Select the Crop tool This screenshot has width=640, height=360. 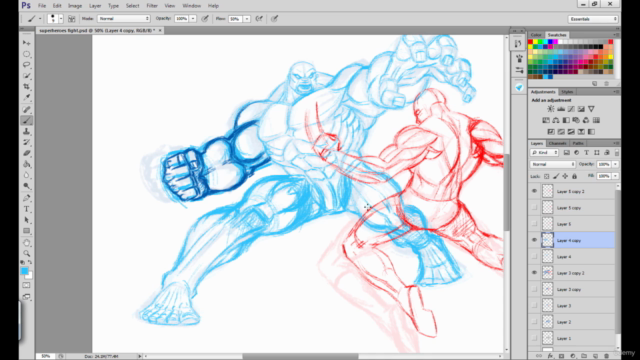(27, 87)
